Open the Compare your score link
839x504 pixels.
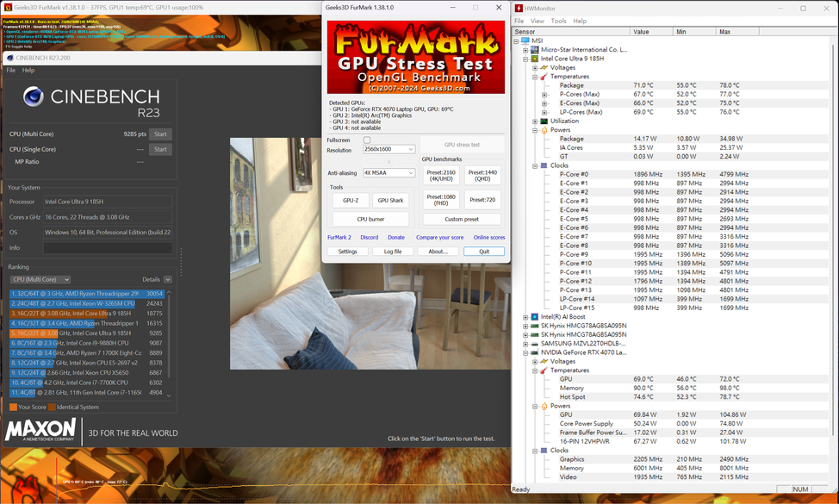click(x=440, y=238)
